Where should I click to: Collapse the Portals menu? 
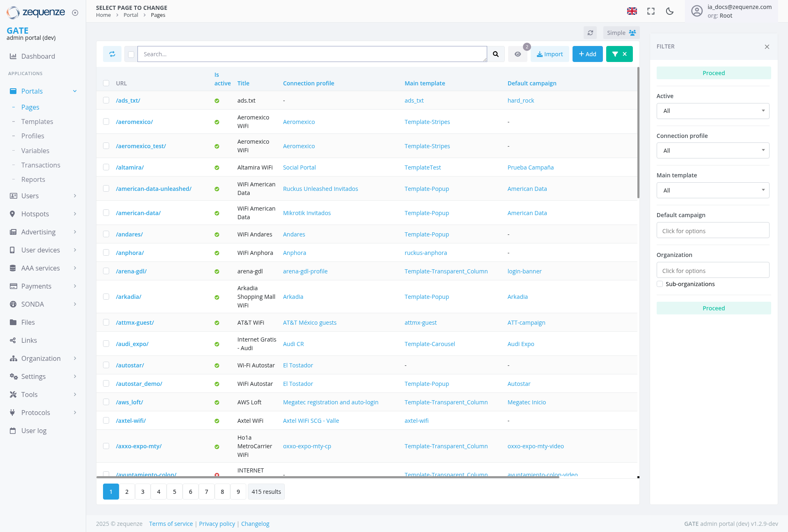(x=43, y=91)
